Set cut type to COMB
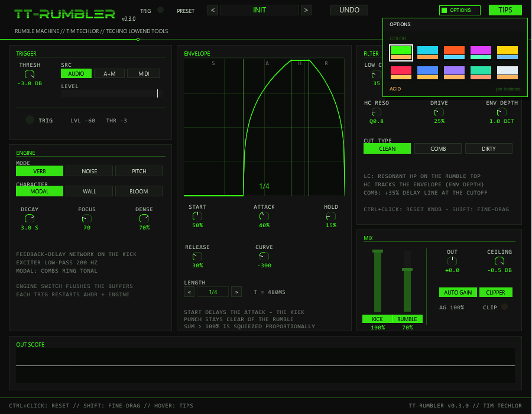The image size is (532, 414). click(x=438, y=148)
